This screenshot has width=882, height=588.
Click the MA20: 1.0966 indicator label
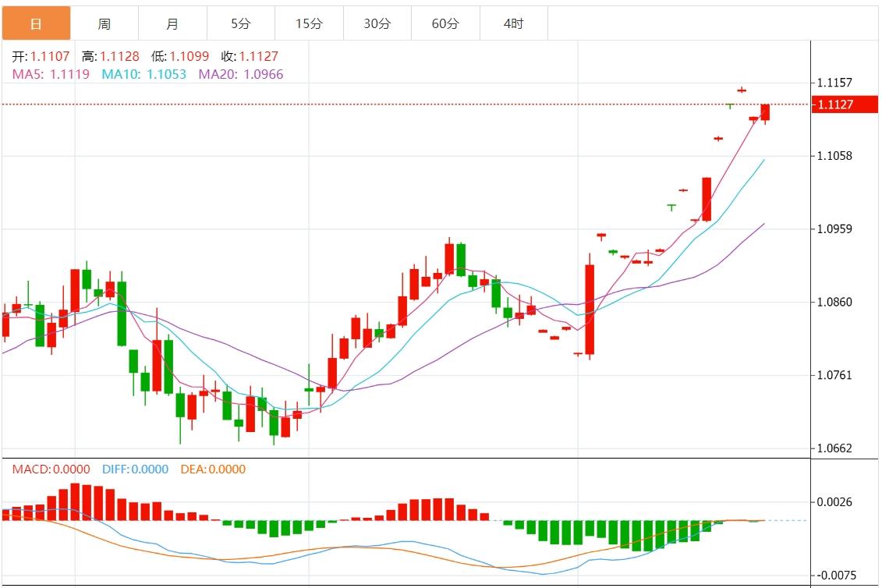click(241, 75)
